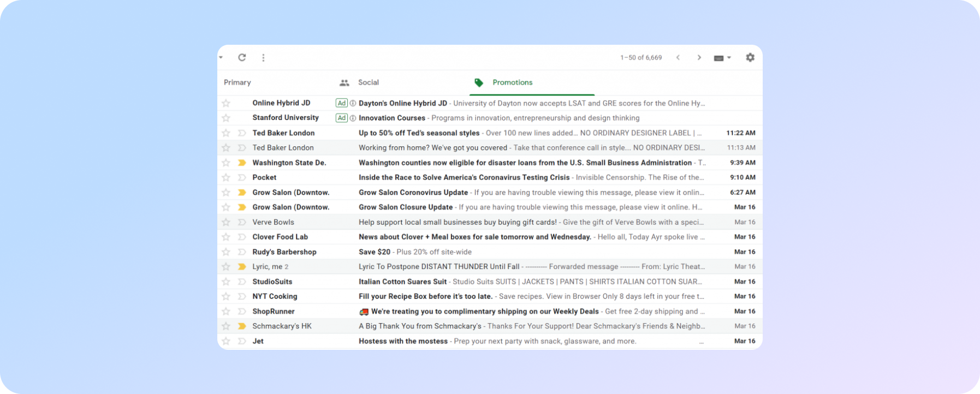Star the Ted Baker Working from home email
The image size is (980, 394).
point(226,147)
